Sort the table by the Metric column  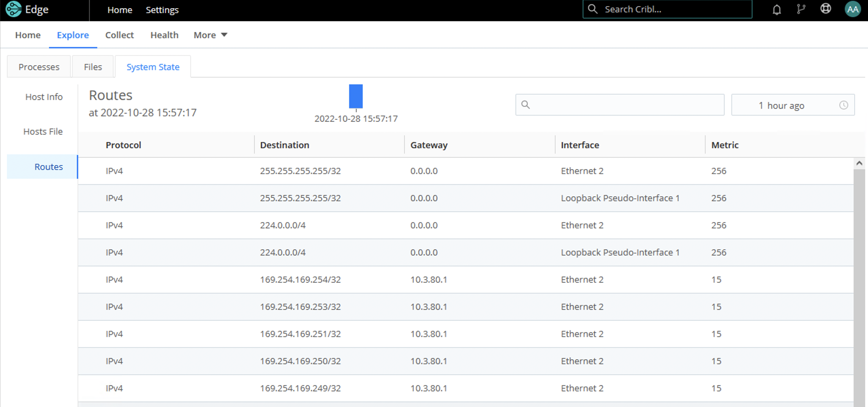[725, 145]
